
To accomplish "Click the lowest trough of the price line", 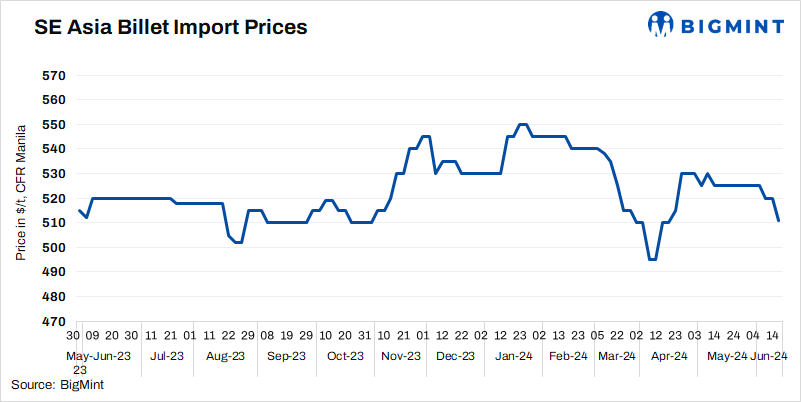I will [x=652, y=259].
